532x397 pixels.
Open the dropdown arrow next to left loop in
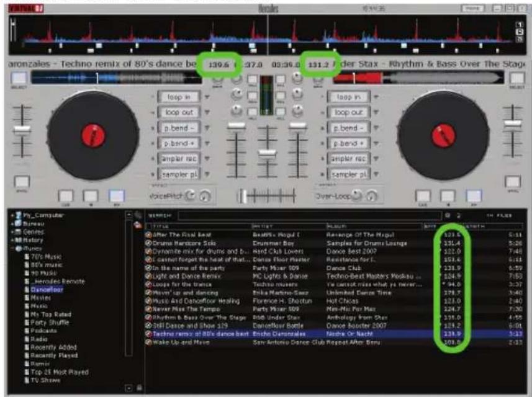tap(207, 97)
